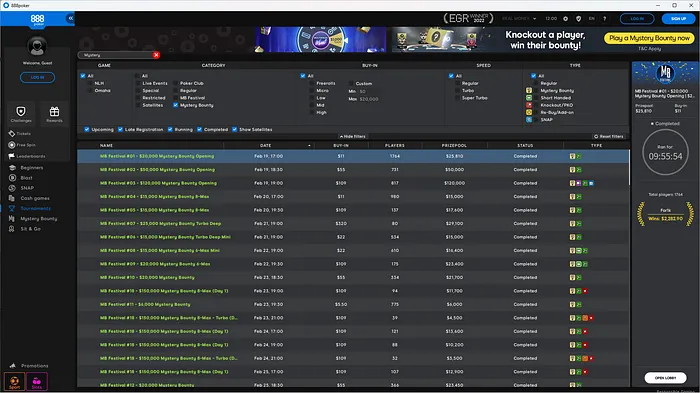Toggle the Completed checkbox
This screenshot has width=700, height=393.
pos(200,130)
